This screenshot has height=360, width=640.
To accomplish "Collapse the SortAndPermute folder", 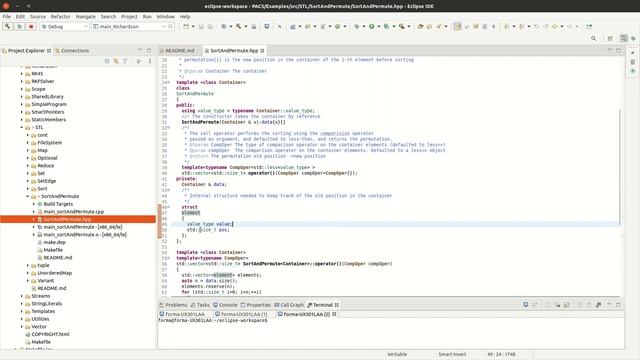I will tap(28, 196).
